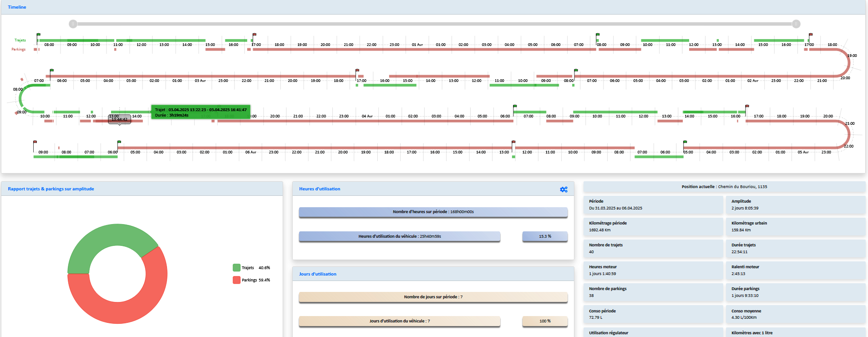Screen dimensions: 868x337
Task: Click the 13:44:42 timeline cursor marker
Action: [x=119, y=119]
